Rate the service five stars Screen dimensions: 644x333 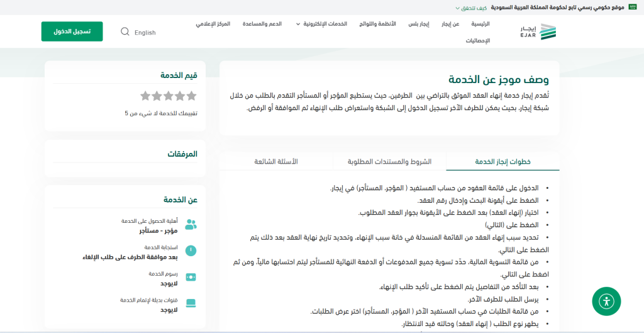click(145, 96)
